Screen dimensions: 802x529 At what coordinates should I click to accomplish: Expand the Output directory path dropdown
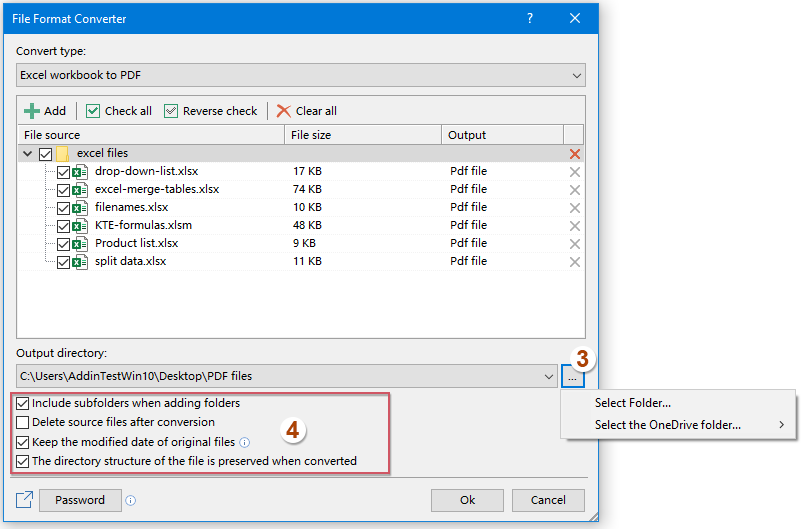[x=547, y=377]
